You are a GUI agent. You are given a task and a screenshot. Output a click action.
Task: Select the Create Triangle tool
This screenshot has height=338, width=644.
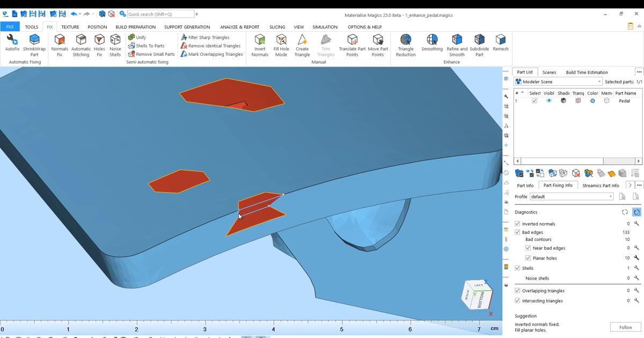click(x=302, y=44)
